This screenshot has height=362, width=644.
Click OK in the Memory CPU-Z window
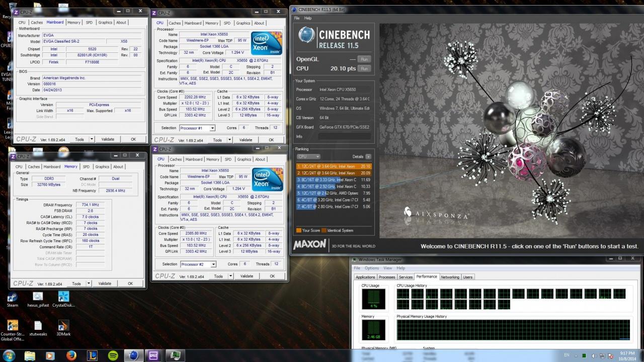point(130,284)
